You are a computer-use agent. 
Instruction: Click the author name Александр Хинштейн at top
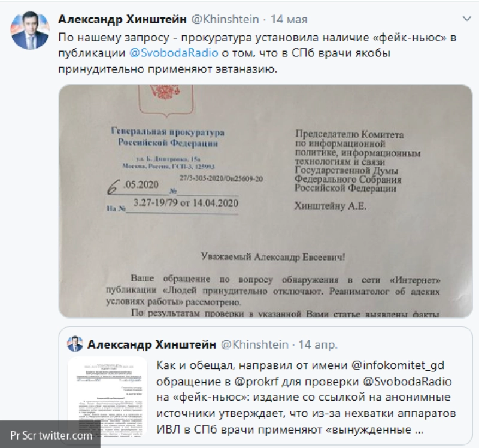(123, 19)
